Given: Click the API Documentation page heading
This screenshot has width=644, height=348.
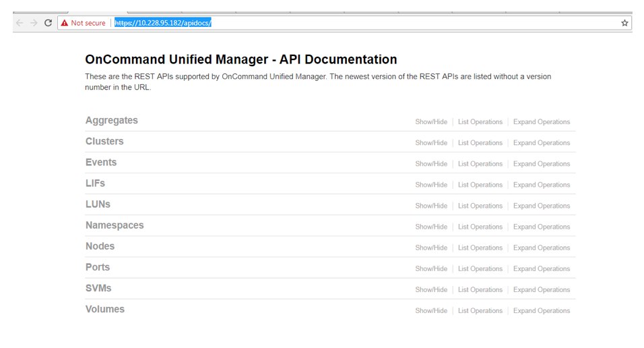Looking at the screenshot, I should click(241, 59).
